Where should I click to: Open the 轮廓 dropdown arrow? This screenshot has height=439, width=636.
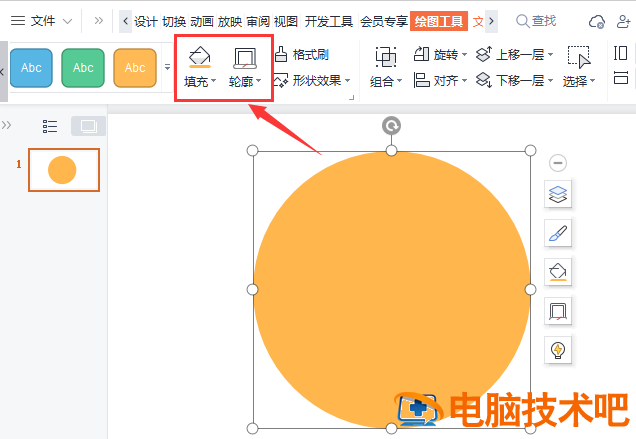tap(258, 81)
